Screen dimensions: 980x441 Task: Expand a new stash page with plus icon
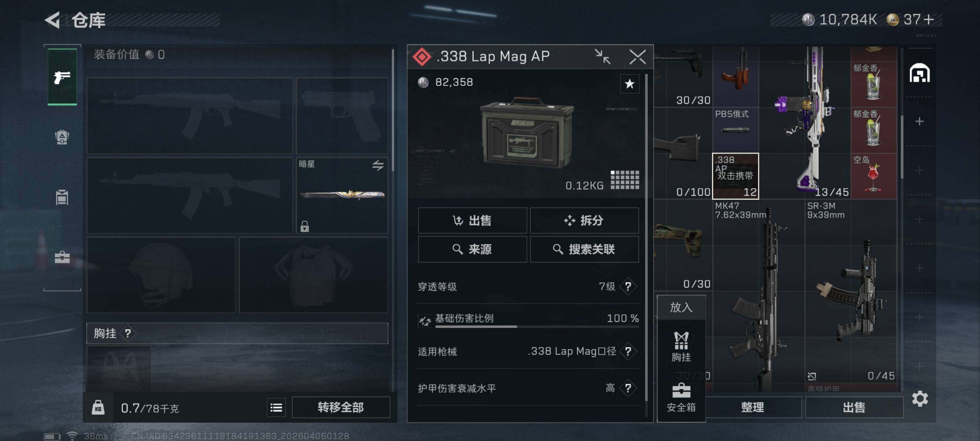919,122
